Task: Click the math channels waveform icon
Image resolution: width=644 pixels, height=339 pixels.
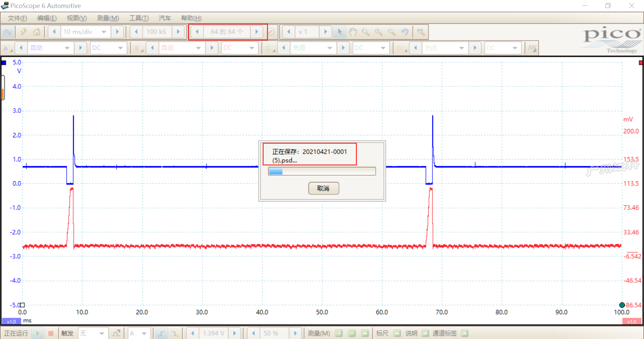Action: point(532,48)
